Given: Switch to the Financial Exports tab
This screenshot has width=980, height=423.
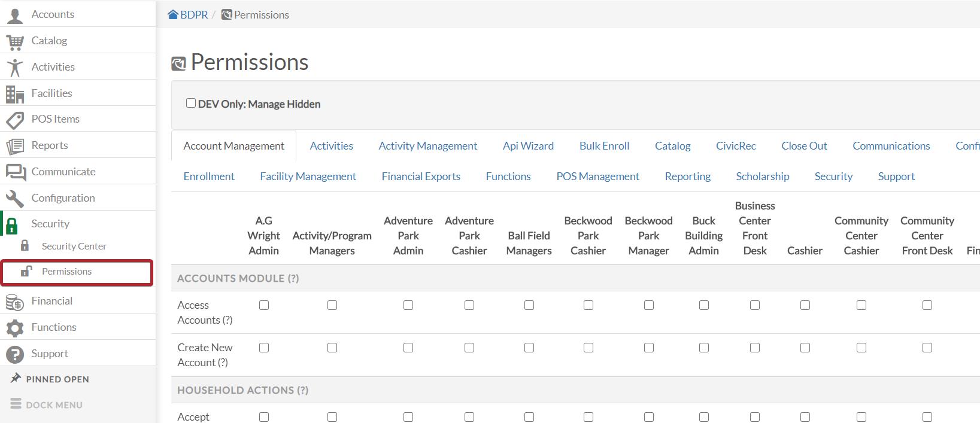Looking at the screenshot, I should click(421, 176).
